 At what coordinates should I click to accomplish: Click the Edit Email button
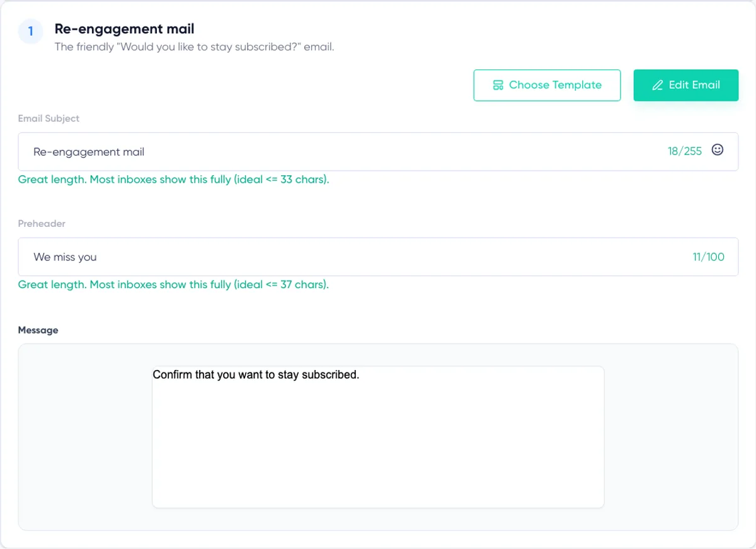[686, 85]
